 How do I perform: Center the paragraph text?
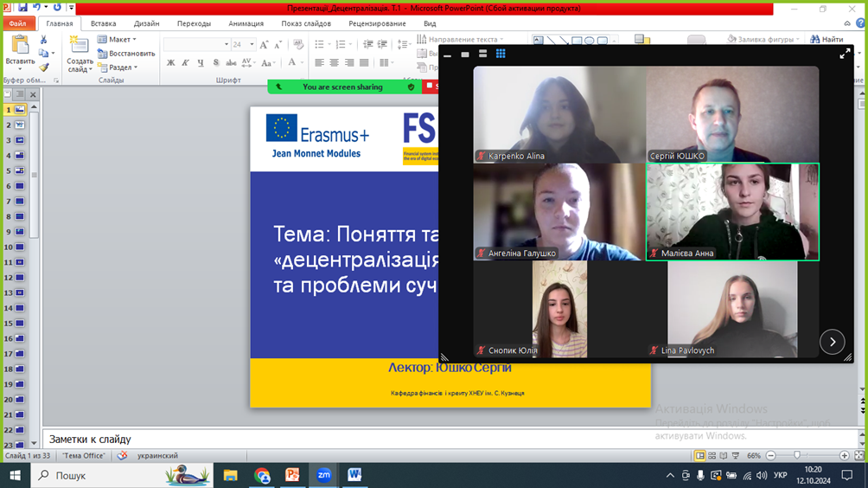(x=335, y=62)
